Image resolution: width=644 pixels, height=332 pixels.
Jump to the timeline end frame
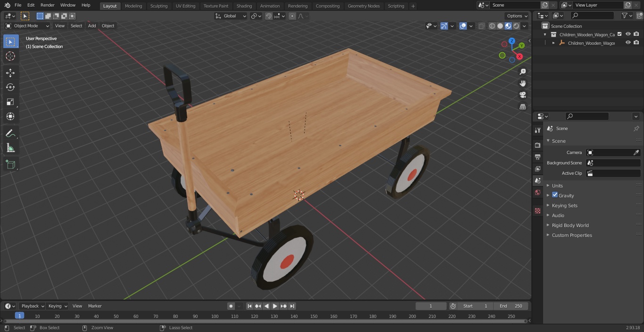(292, 306)
